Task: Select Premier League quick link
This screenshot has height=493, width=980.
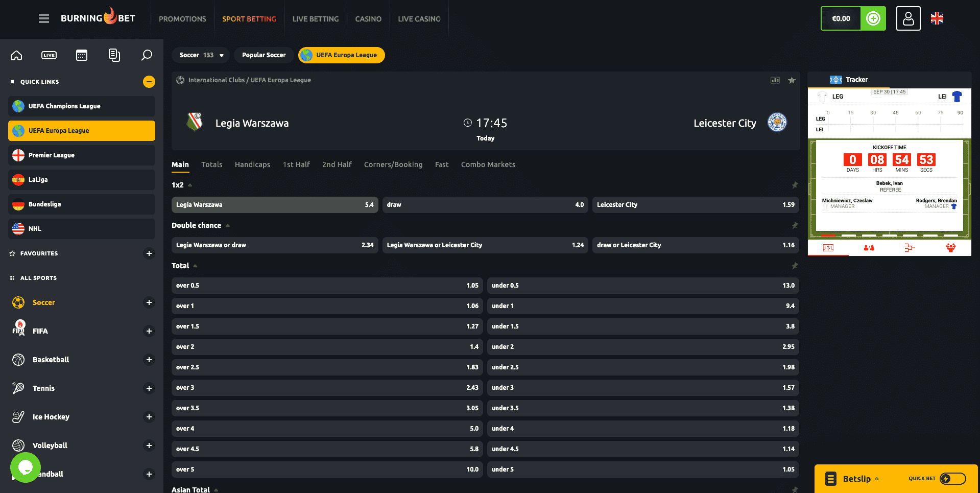Action: coord(82,155)
